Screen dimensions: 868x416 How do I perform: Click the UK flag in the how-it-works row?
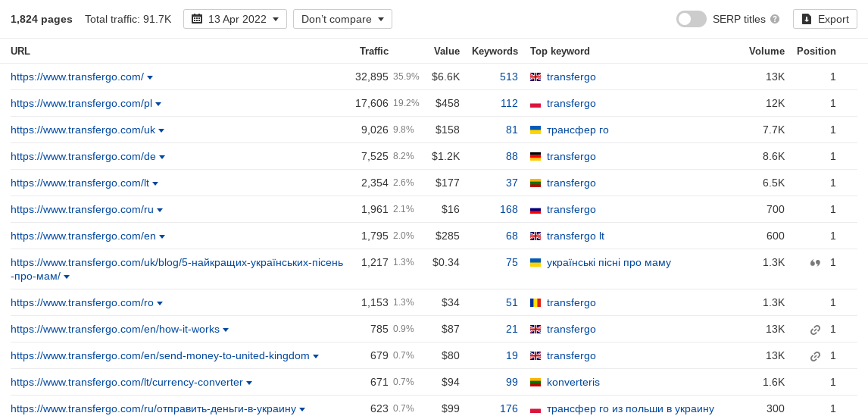tap(535, 330)
